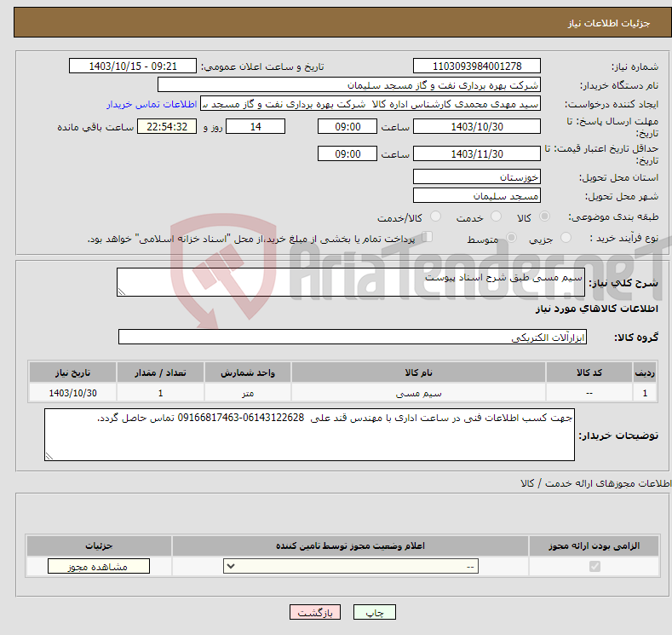Click the شرح کلی نیاز resize handle
Image resolution: width=672 pixels, height=635 pixels.
coord(122,292)
